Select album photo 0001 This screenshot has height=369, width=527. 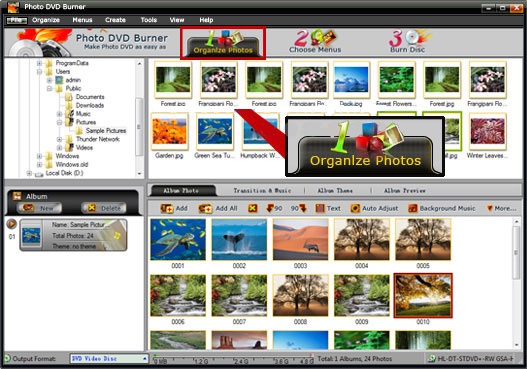click(x=178, y=239)
